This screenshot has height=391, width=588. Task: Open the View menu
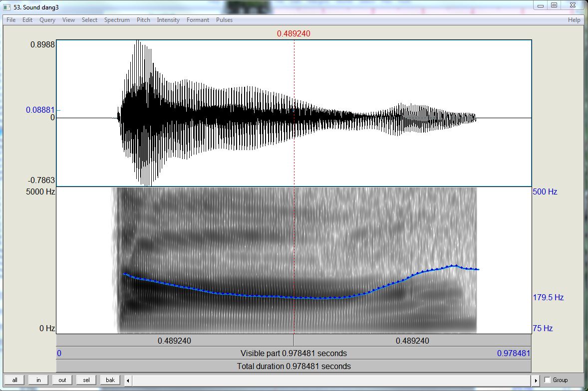tap(68, 20)
